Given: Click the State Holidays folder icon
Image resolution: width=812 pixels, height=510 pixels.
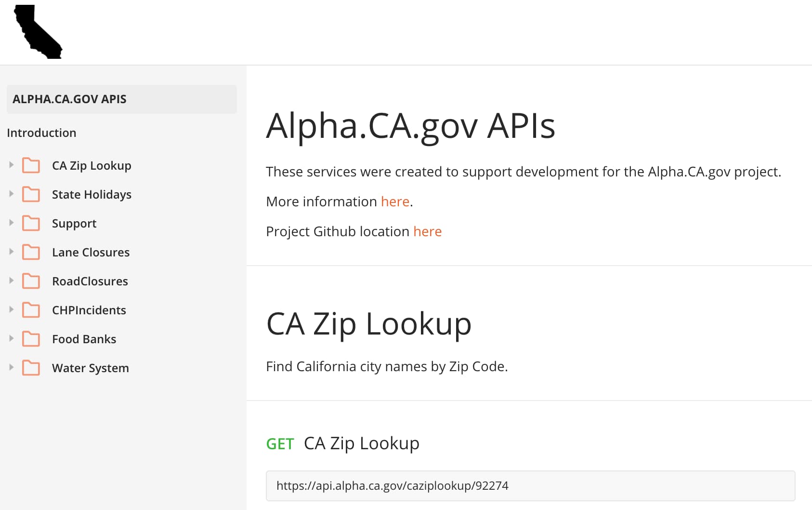Looking at the screenshot, I should coord(31,194).
